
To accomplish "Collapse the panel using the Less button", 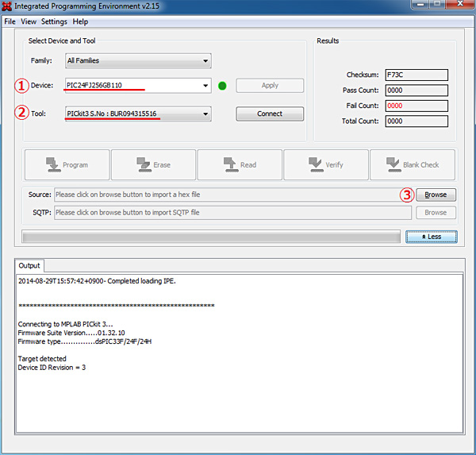I will pos(430,237).
